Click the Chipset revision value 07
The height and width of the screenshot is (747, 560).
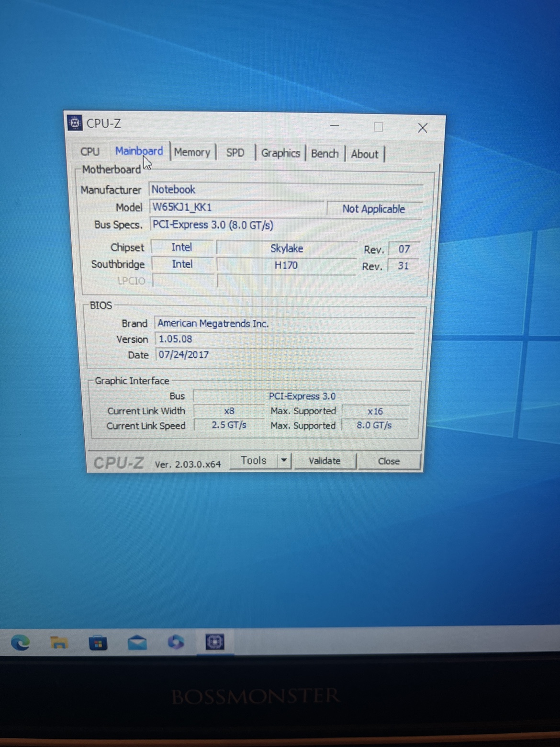pos(404,249)
